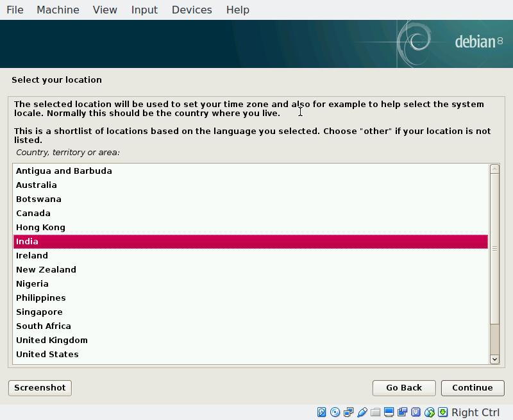Take a screenshot with the Screenshot button
Image resolution: width=513 pixels, height=420 pixels.
point(40,387)
